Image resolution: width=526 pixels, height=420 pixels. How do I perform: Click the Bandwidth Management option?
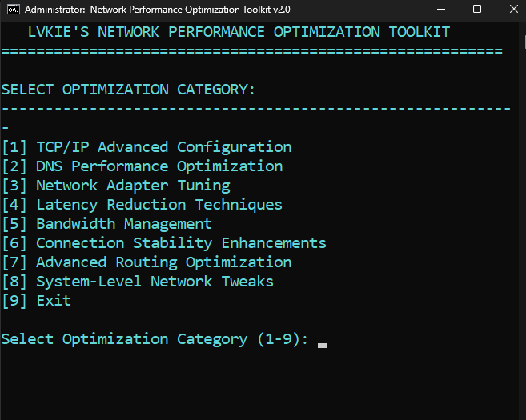107,224
